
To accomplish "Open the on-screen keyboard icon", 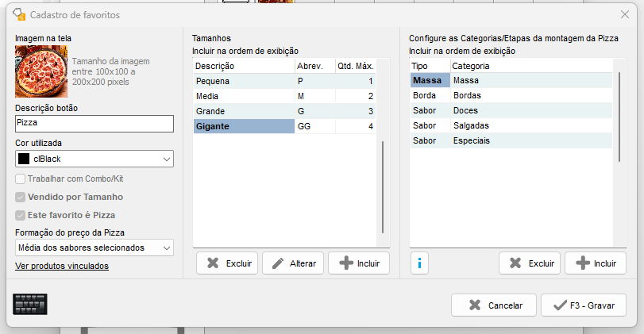I will 30,305.
